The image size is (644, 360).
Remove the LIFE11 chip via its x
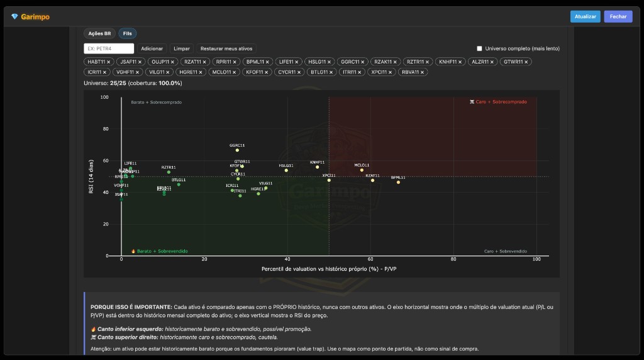pos(297,62)
